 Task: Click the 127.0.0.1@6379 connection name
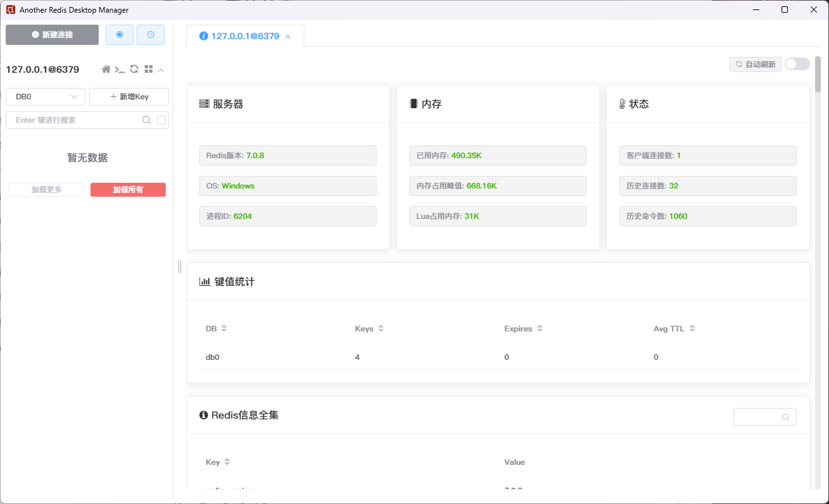(42, 70)
